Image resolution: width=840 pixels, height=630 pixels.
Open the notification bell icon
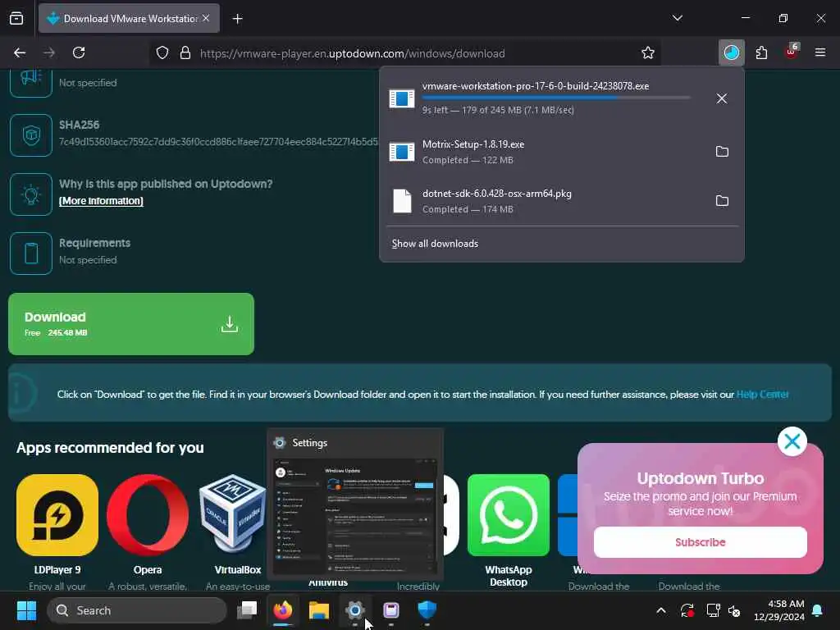coord(818,610)
